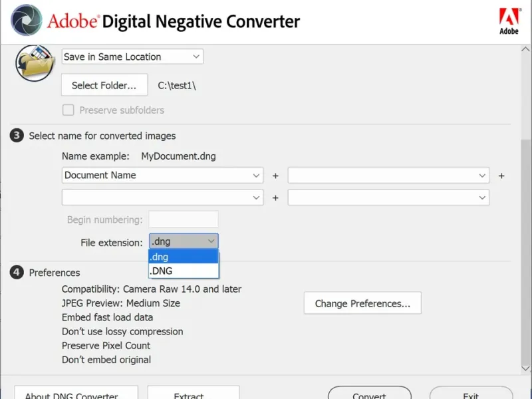This screenshot has width=532, height=399.
Task: Select lowercase .dng extension option
Action: (183, 257)
